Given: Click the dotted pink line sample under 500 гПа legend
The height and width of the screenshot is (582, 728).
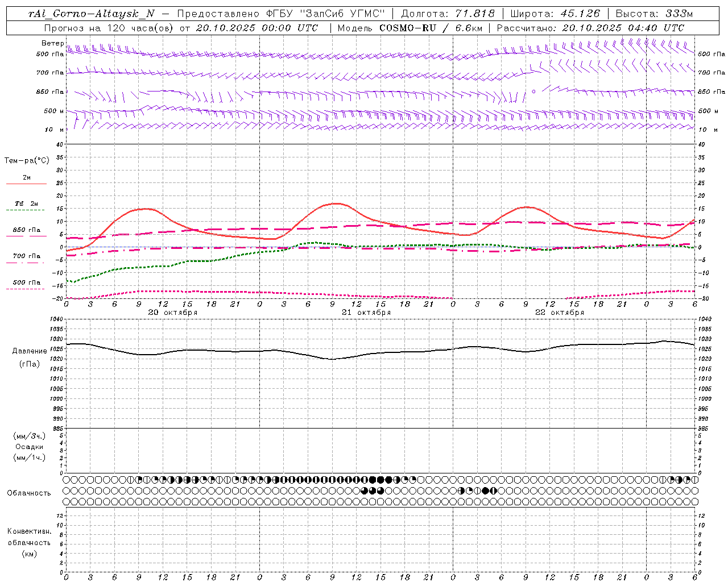Looking at the screenshot, I should click(26, 289).
